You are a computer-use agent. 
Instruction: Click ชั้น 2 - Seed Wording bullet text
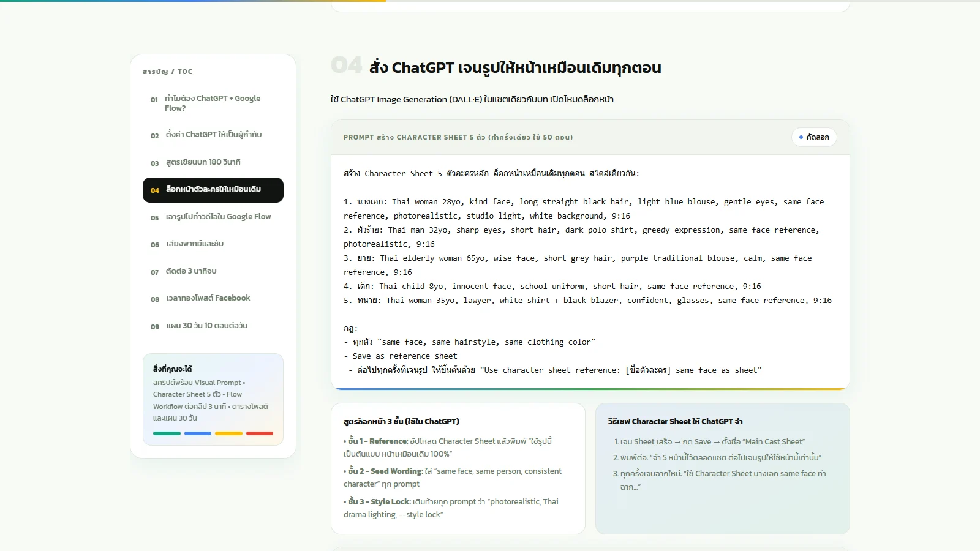click(453, 478)
